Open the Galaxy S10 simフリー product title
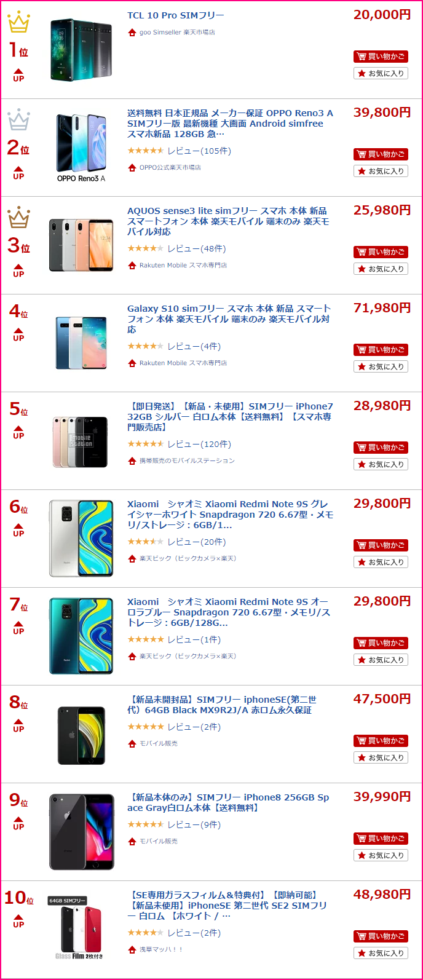This screenshot has width=423, height=980. point(229,319)
